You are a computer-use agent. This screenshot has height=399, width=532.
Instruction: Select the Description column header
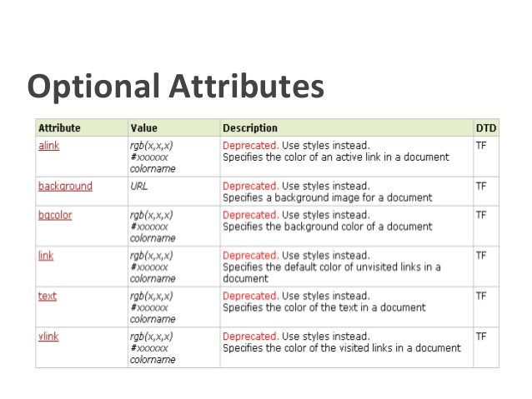click(x=249, y=128)
